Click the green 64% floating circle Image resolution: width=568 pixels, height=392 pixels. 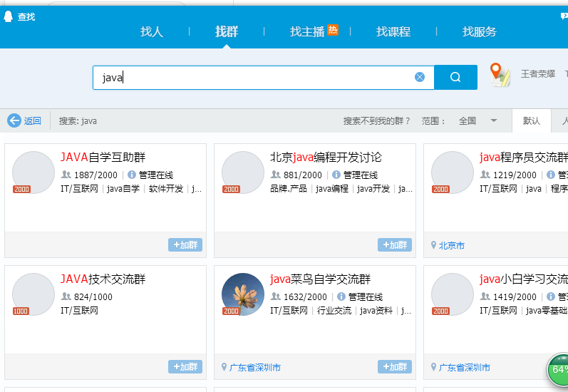point(560,370)
